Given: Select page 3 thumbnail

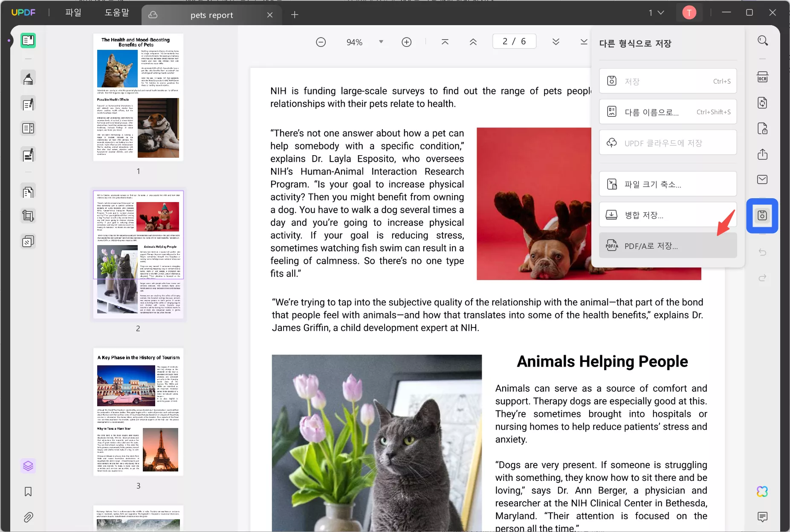Looking at the screenshot, I should [x=138, y=412].
